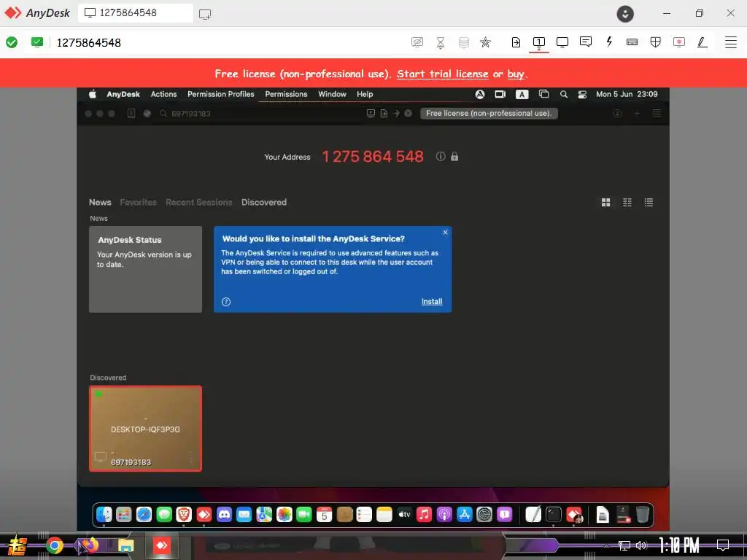Open the lightning bolt Actions menu
This screenshot has width=747, height=560.
[x=609, y=42]
